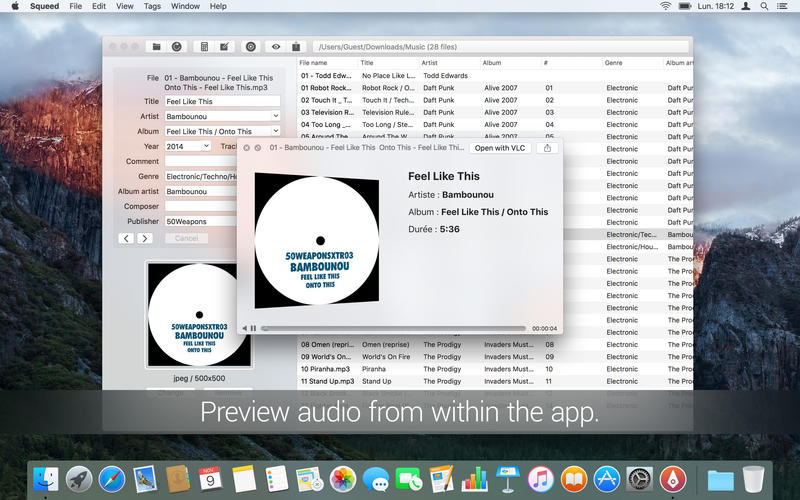
Task: Close the audio preview popup
Action: click(246, 148)
